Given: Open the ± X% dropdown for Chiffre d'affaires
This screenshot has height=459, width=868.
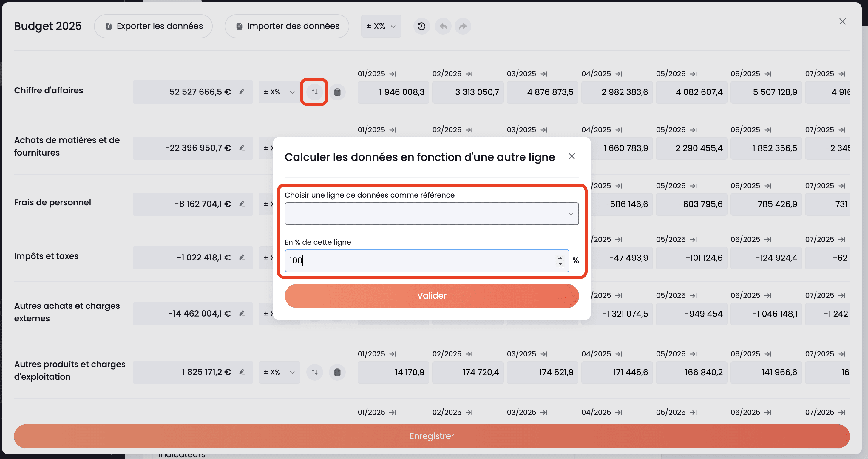Looking at the screenshot, I should click(x=279, y=92).
